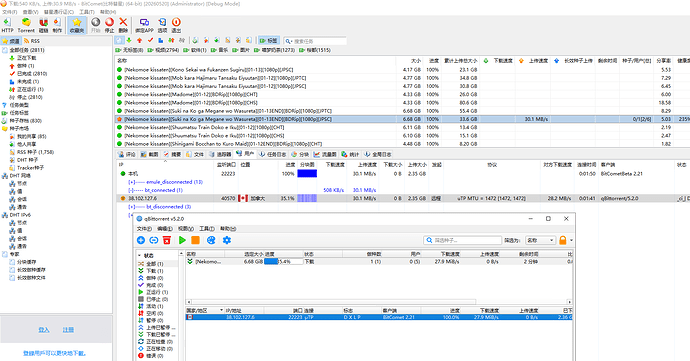Viewport: 690px width, 361px height.
Task: Click the arrow beside qBittorrent lock icon
Action: click(x=571, y=240)
